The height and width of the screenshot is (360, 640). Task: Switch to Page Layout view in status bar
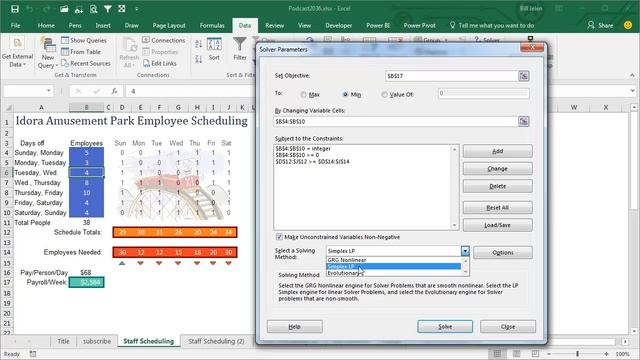tap(516, 354)
